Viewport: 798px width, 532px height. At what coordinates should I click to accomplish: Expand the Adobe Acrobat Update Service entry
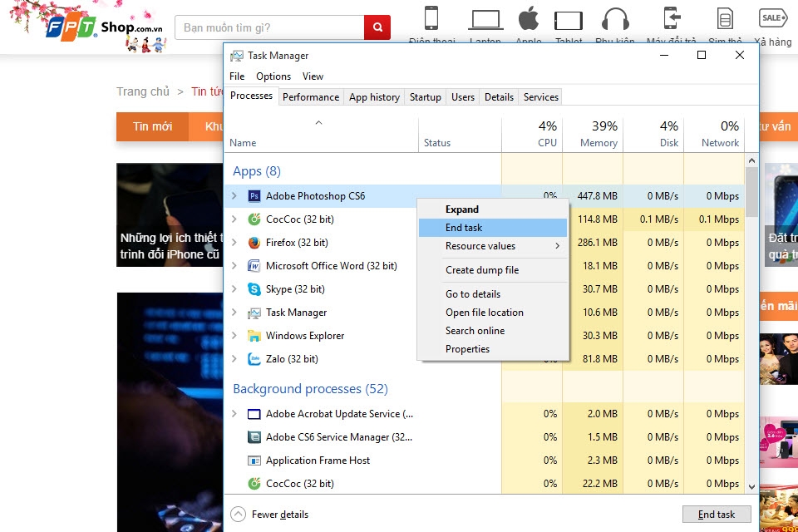pyautogui.click(x=234, y=414)
